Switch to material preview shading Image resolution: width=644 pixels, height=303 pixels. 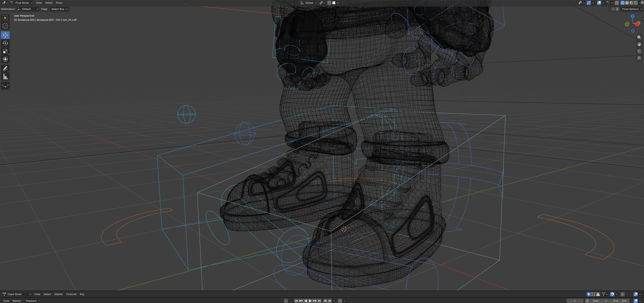(x=631, y=3)
